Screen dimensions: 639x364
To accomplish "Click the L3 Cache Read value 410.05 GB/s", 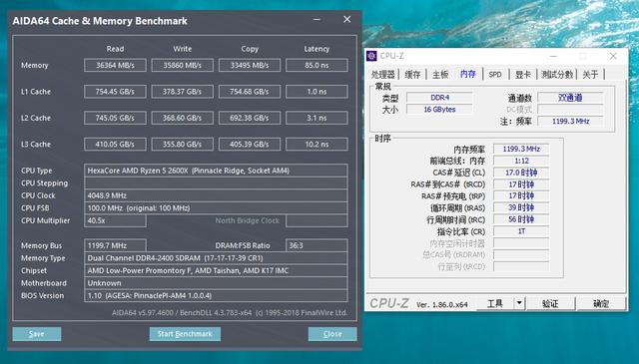I will click(115, 145).
